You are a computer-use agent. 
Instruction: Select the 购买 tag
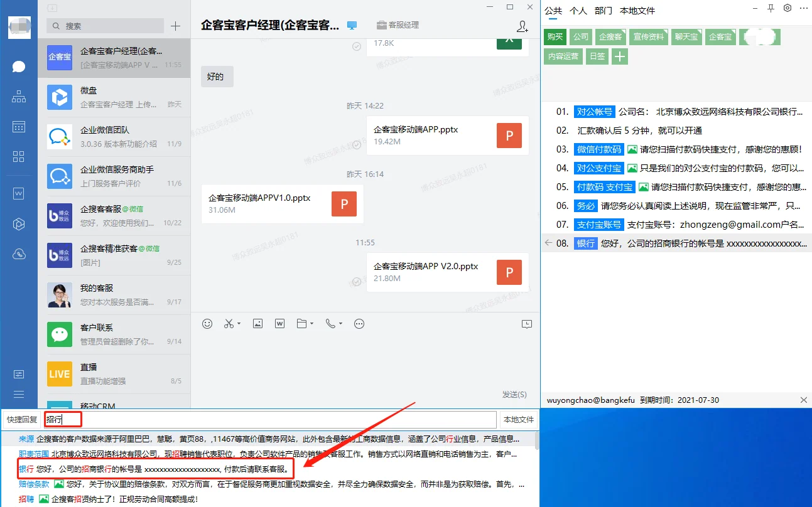(555, 36)
